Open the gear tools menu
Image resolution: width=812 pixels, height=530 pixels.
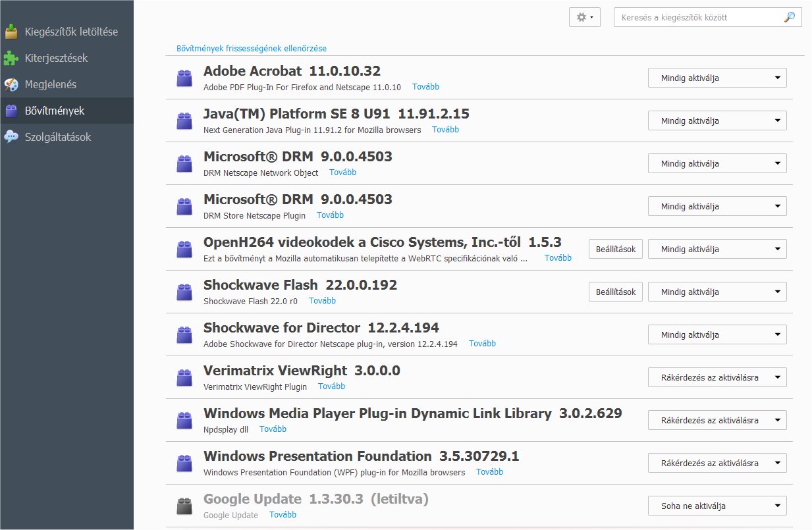click(585, 18)
